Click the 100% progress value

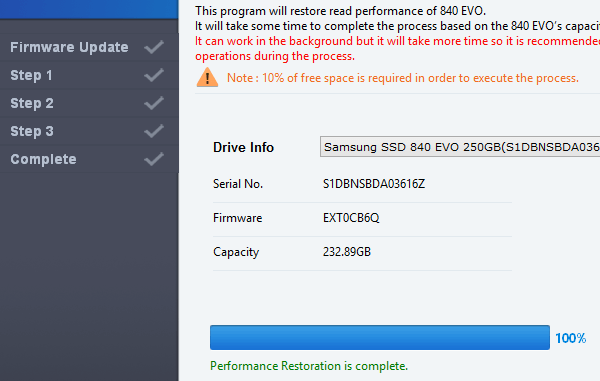click(571, 338)
